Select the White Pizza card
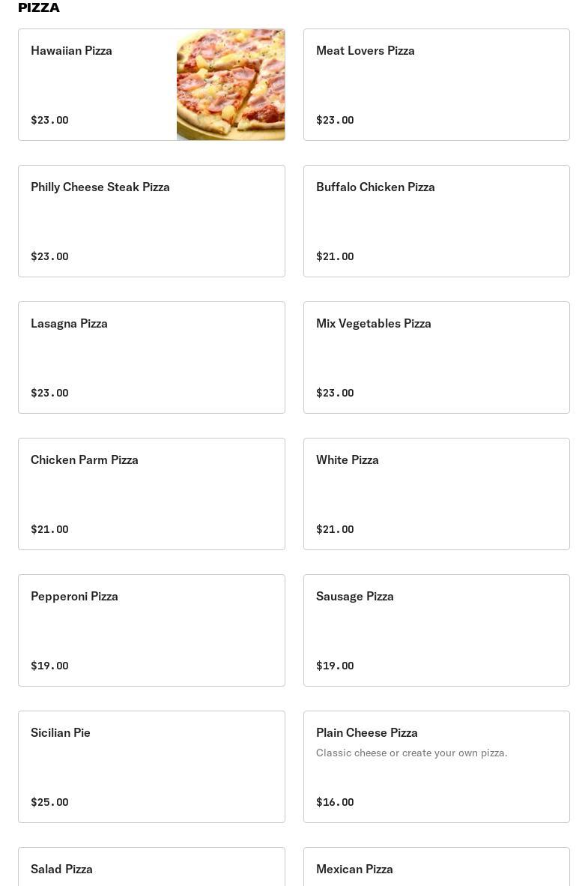The width and height of the screenshot is (588, 886). coord(436,494)
